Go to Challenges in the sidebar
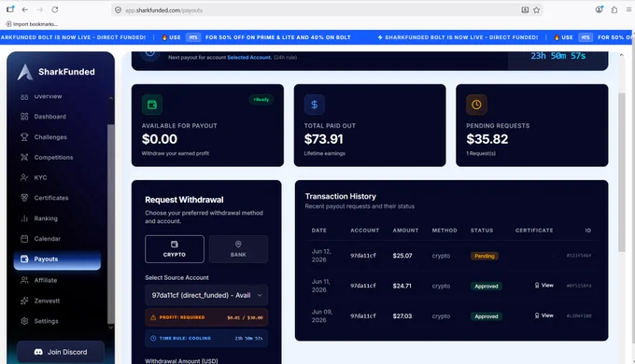The height and width of the screenshot is (364, 635). 50,137
